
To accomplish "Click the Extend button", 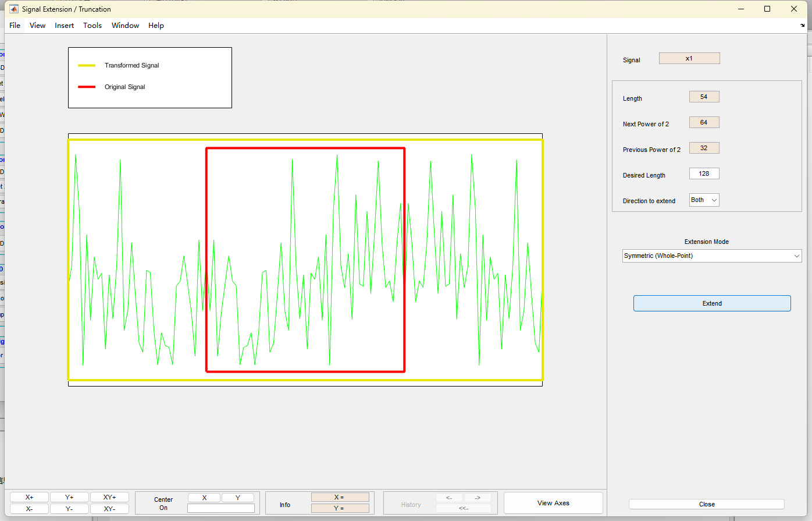I will 711,303.
